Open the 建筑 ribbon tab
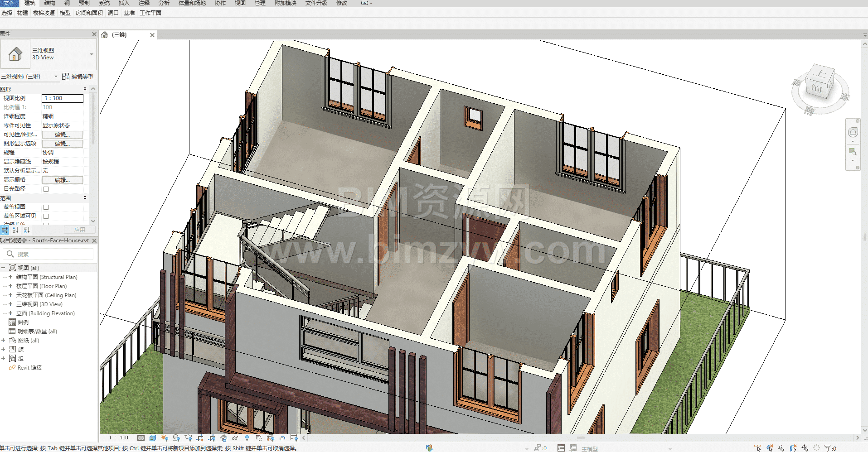868x452 pixels. pyautogui.click(x=30, y=3)
